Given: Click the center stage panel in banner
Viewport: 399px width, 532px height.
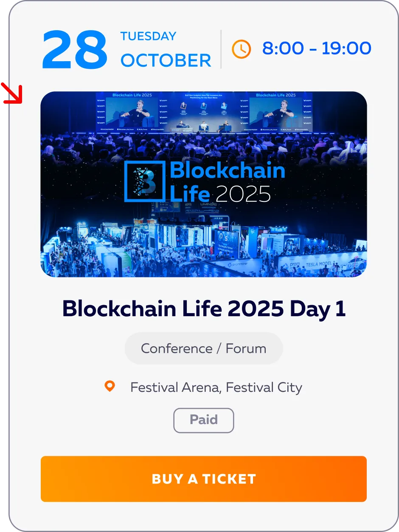Looking at the screenshot, I should (x=204, y=113).
